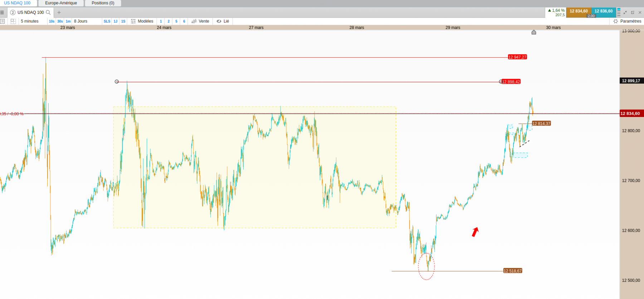Click the 30 mars date label
644x299 pixels.
553,28
